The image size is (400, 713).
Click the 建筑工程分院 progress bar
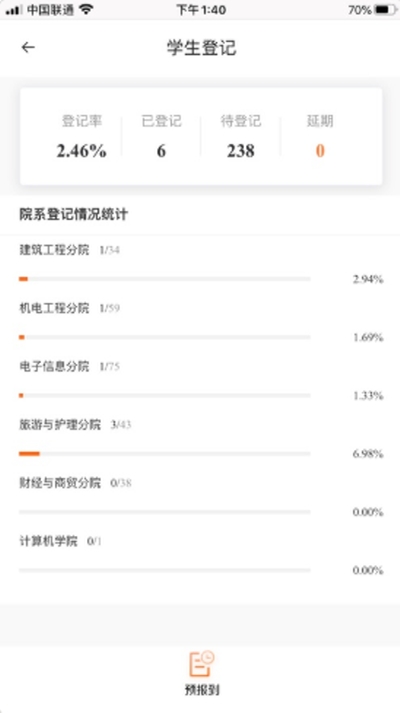(x=165, y=279)
